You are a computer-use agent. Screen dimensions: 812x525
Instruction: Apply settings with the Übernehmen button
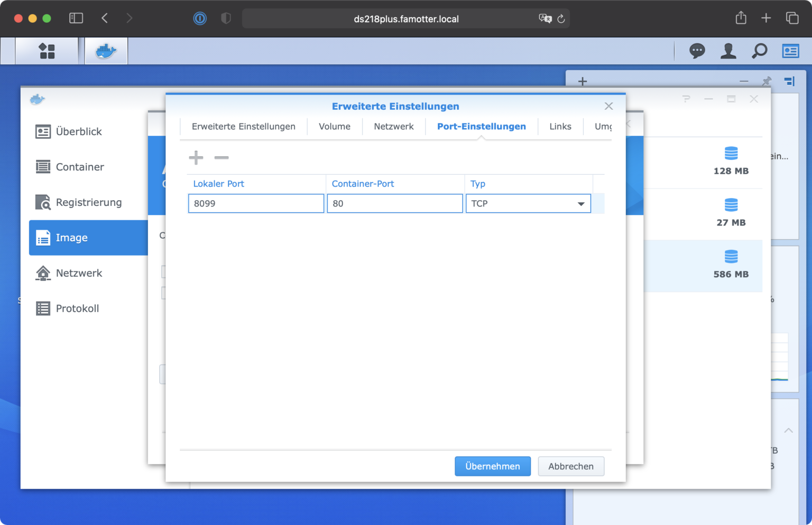492,466
